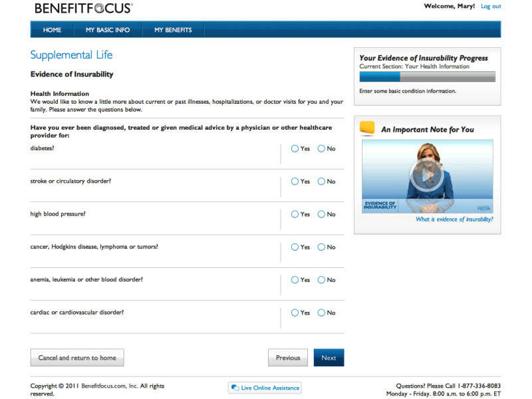Open 'What is evidence of insurability?' link

click(454, 219)
